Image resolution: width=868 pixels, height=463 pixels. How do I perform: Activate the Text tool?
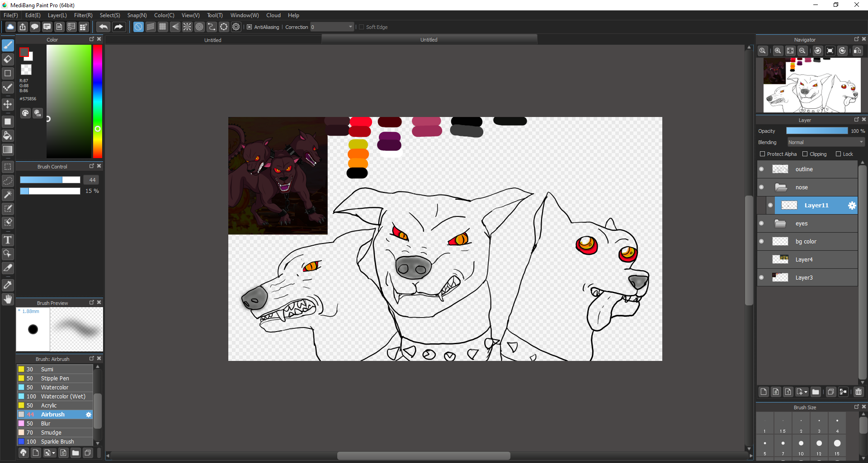pyautogui.click(x=8, y=240)
